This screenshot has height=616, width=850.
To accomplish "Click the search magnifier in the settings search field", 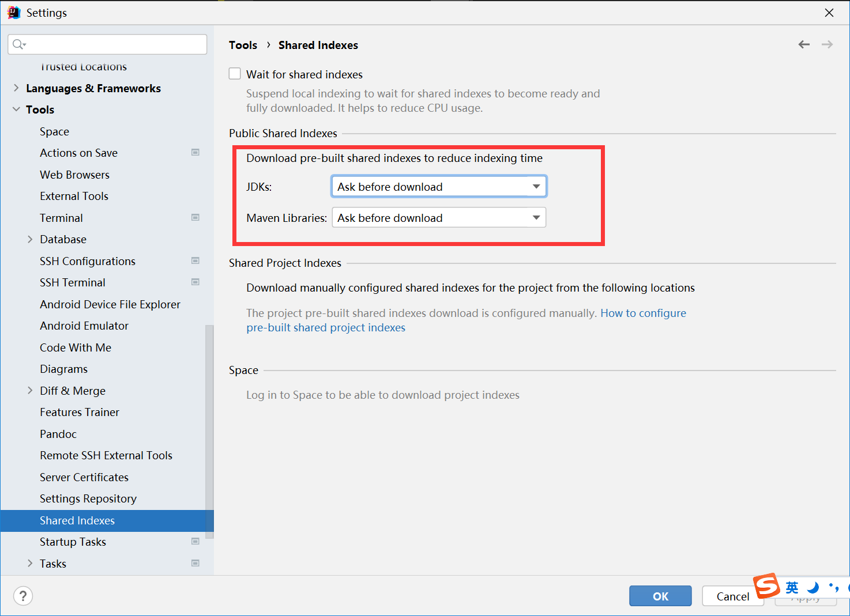I will coord(18,44).
